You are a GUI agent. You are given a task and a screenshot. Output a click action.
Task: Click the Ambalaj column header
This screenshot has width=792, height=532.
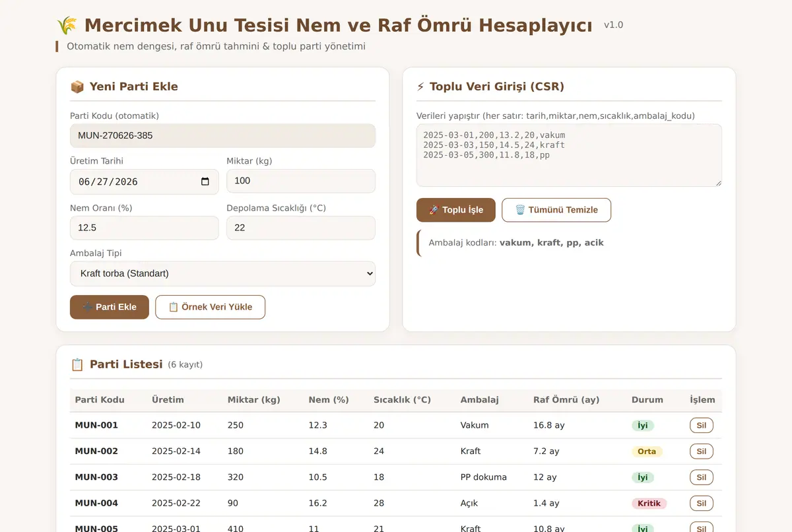coord(480,400)
